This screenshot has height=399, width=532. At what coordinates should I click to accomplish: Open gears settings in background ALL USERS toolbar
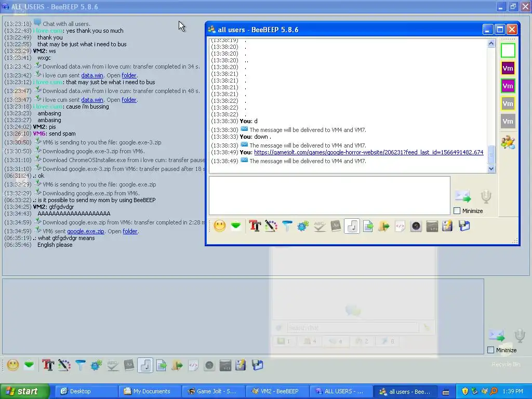click(x=96, y=365)
